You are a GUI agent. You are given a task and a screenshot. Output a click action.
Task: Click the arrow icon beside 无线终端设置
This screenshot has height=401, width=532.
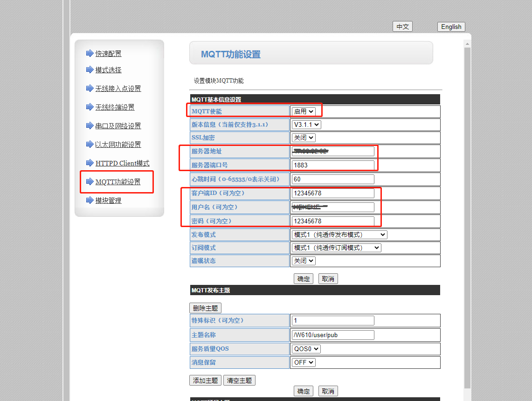point(90,107)
